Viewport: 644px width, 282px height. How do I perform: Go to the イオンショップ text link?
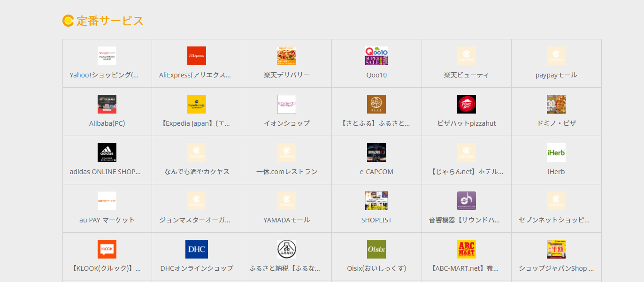pos(287,123)
